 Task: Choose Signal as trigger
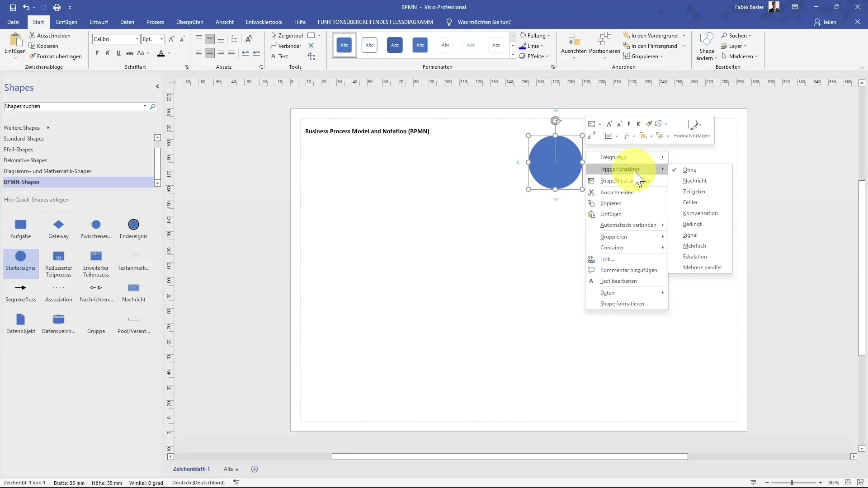(x=700, y=235)
